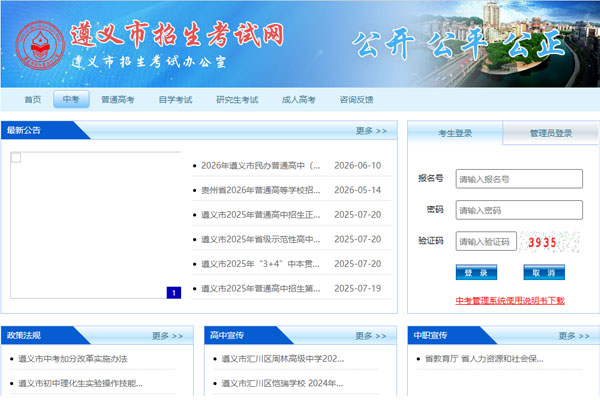Click the 最新公告 panel header
The image size is (600, 400).
pyautogui.click(x=24, y=130)
